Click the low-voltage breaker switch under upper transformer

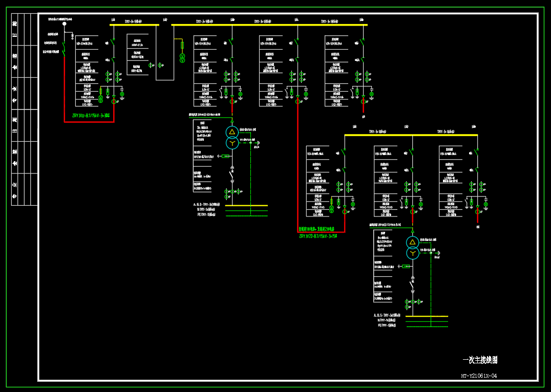[x=232, y=175]
